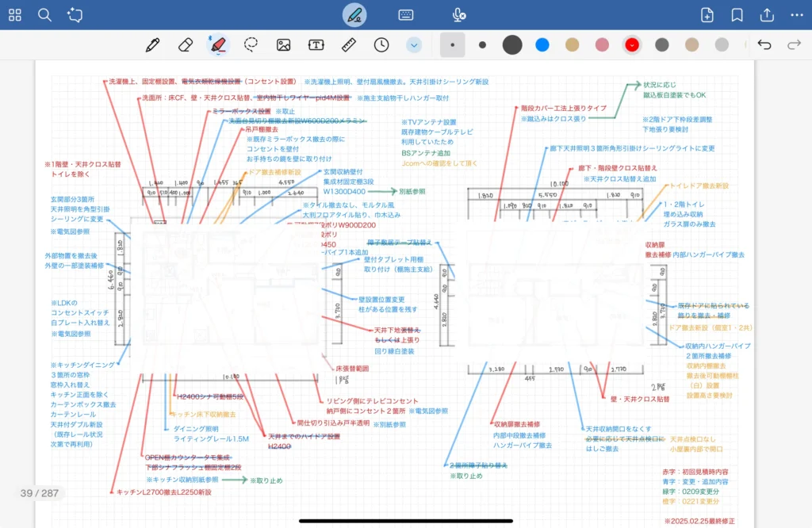Open the bookmark menu
The image size is (812, 528).
(737, 15)
